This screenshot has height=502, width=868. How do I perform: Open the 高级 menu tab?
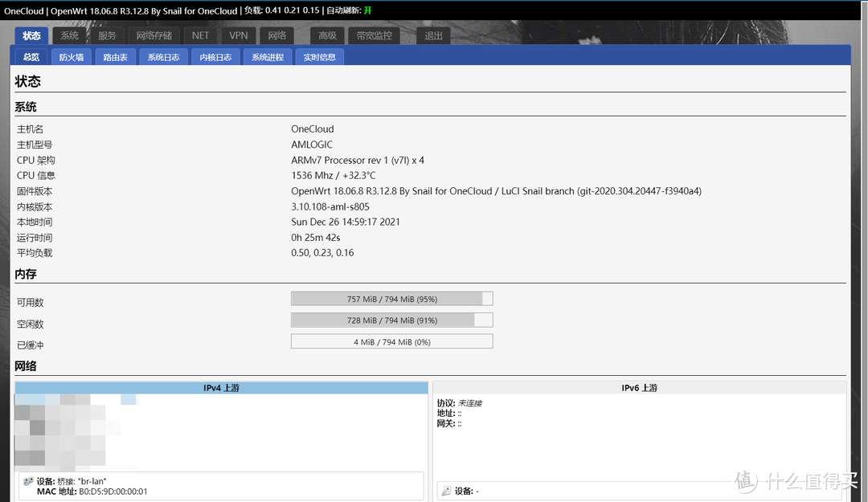[327, 35]
